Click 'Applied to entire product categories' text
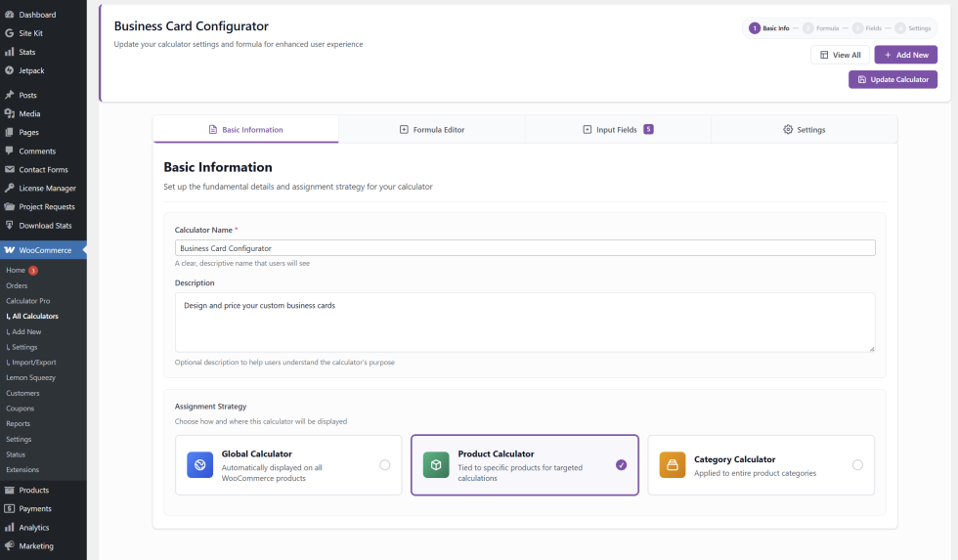958x560 pixels. point(755,473)
